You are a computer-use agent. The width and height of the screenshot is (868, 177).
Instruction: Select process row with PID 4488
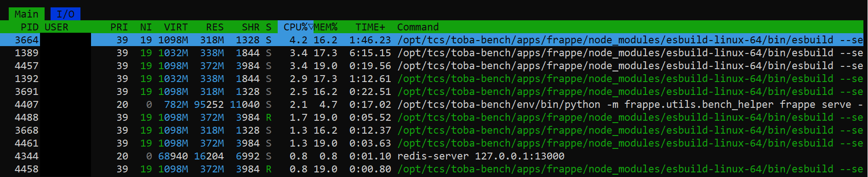434,117
